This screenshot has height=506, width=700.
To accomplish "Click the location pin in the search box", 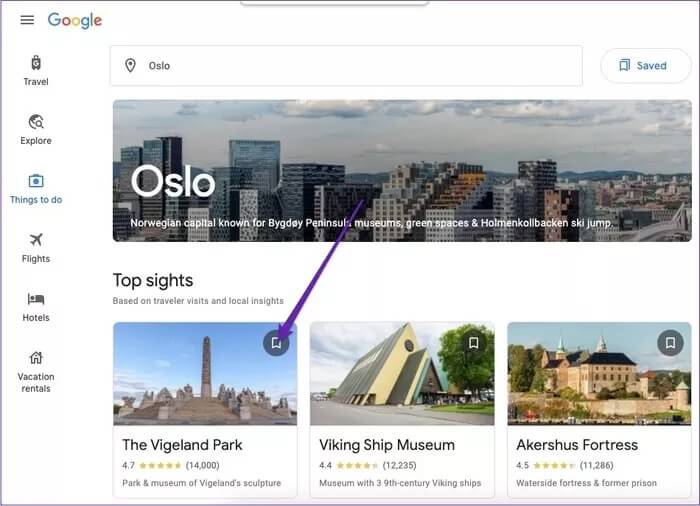I will pos(130,66).
